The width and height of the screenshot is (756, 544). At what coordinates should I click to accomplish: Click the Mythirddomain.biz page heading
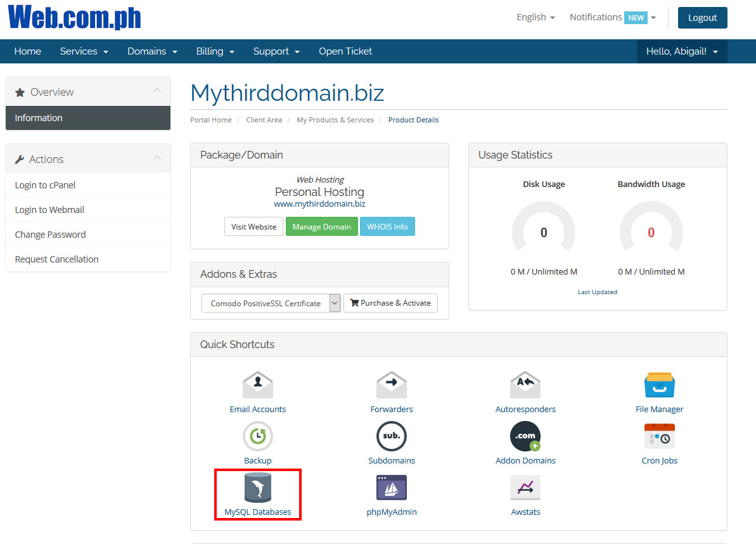[x=287, y=93]
